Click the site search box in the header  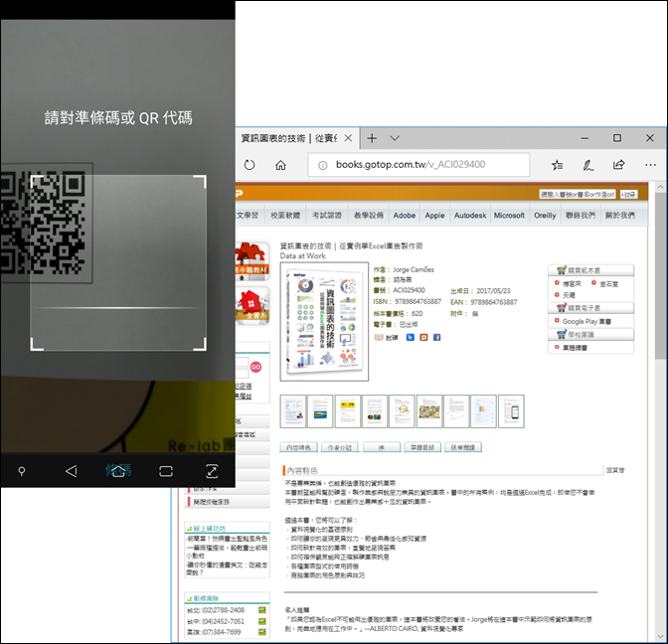[578, 194]
